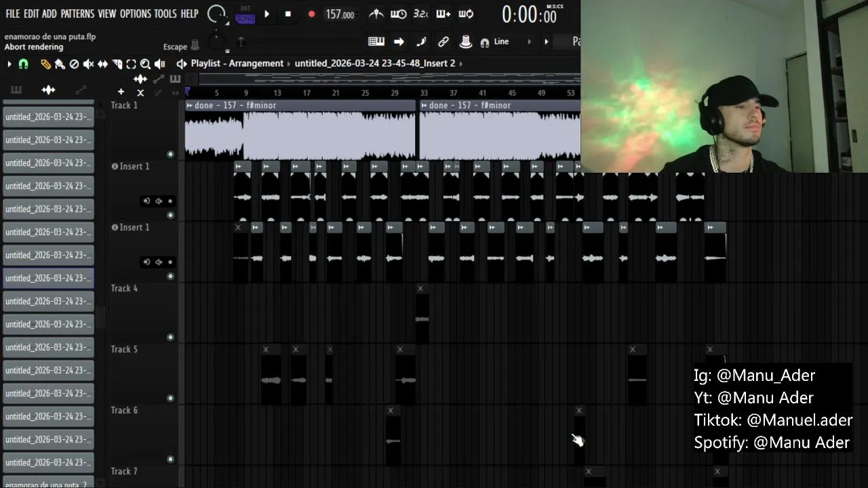Screen dimensions: 868x488
Task: Expand arrow after Playlist - Arrangement breadcrumb
Action: tap(289, 63)
